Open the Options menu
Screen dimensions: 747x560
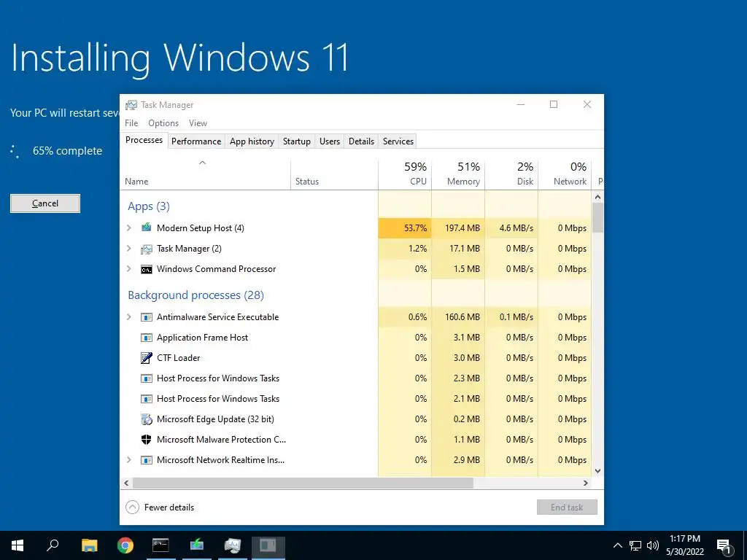tap(163, 122)
